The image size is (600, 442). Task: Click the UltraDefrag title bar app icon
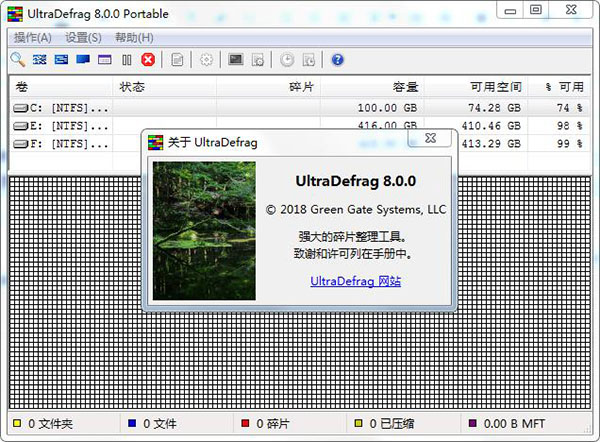point(15,14)
